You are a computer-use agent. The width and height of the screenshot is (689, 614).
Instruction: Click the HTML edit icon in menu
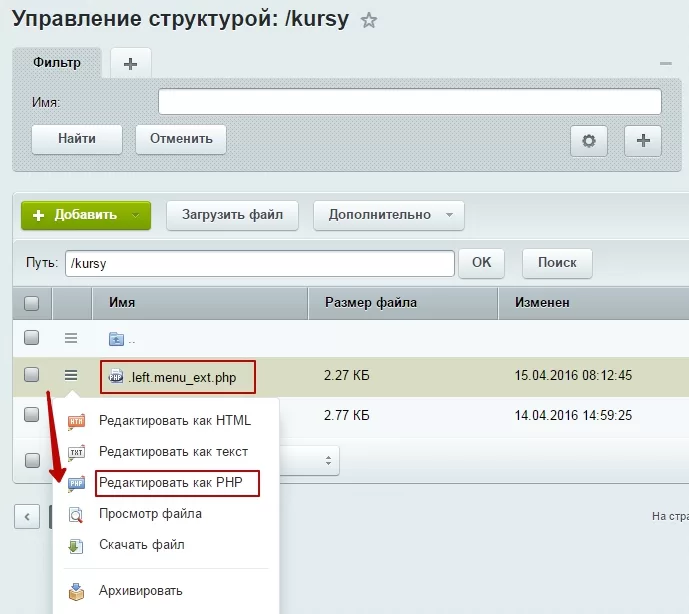tap(76, 422)
